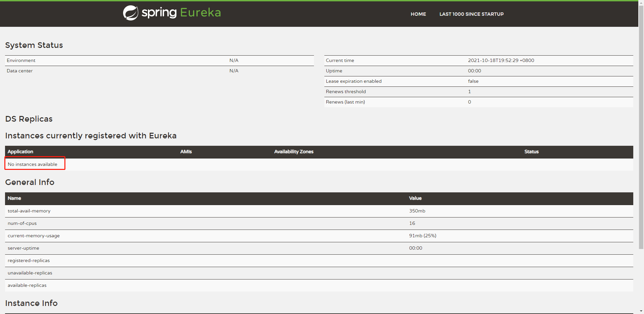Screen dimensions: 644x314
Task: Click Lease expiration enabled label
Action: coord(354,81)
